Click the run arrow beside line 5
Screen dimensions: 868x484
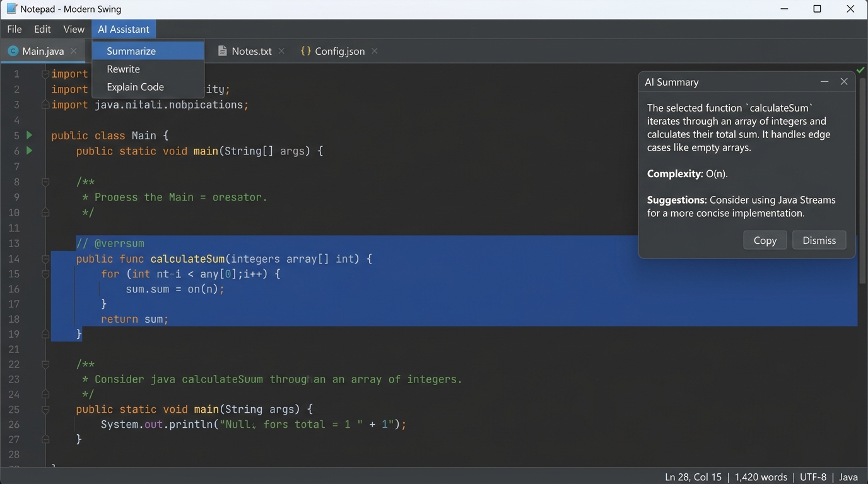tap(29, 135)
